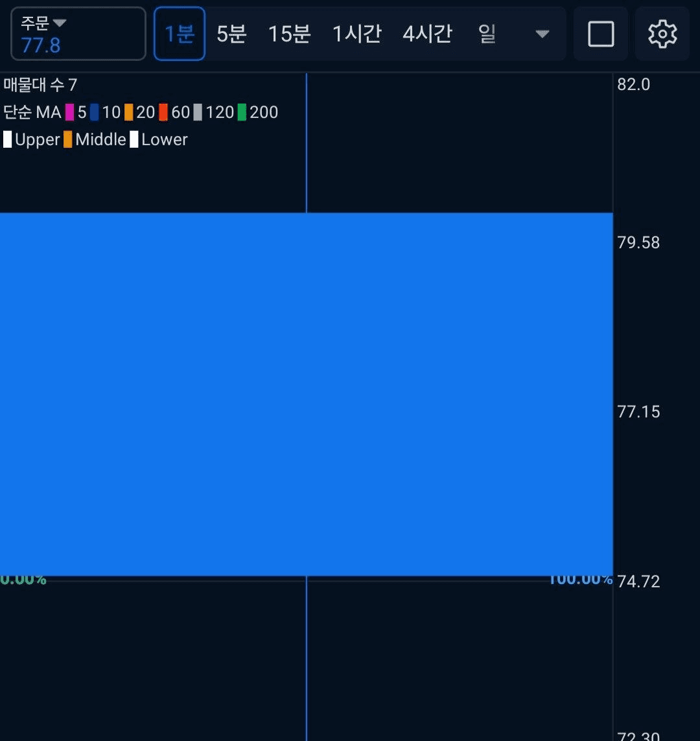Click the Bollinger Middle band label
The height and width of the screenshot is (741, 700).
100,140
